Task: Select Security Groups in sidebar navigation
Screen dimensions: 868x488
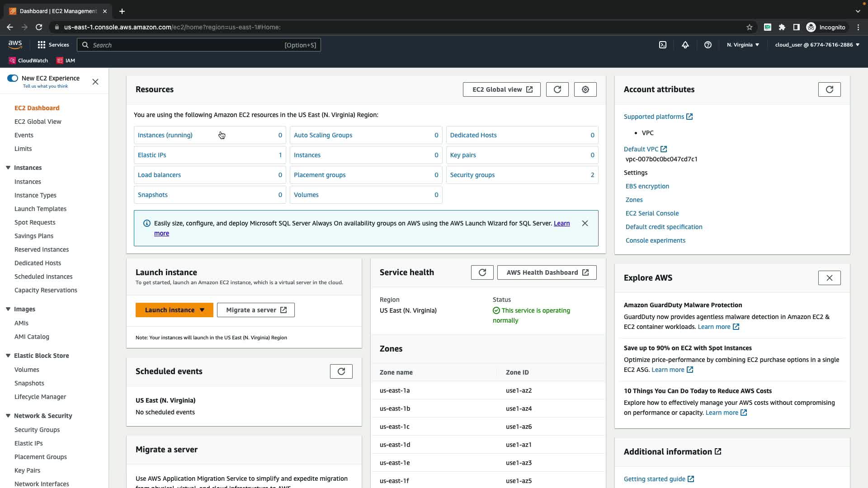Action: pyautogui.click(x=37, y=430)
